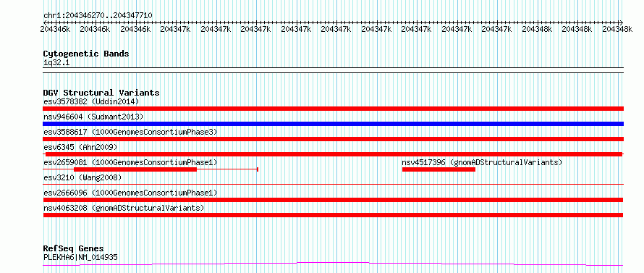Click the nsv946604 (Sudmant2013) label
This screenshot has height=273, width=644.
(x=93, y=117)
